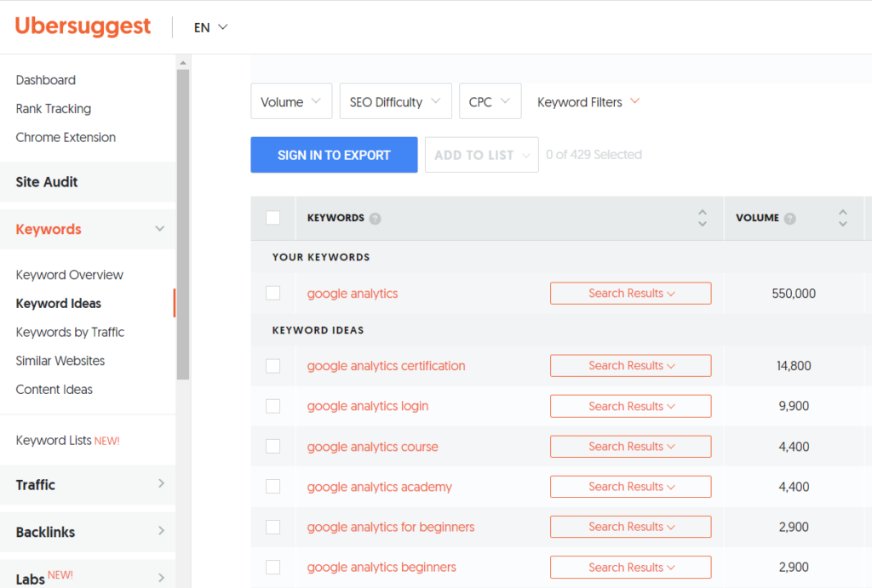
Task: Toggle the select-all keywords checkbox
Action: click(273, 218)
